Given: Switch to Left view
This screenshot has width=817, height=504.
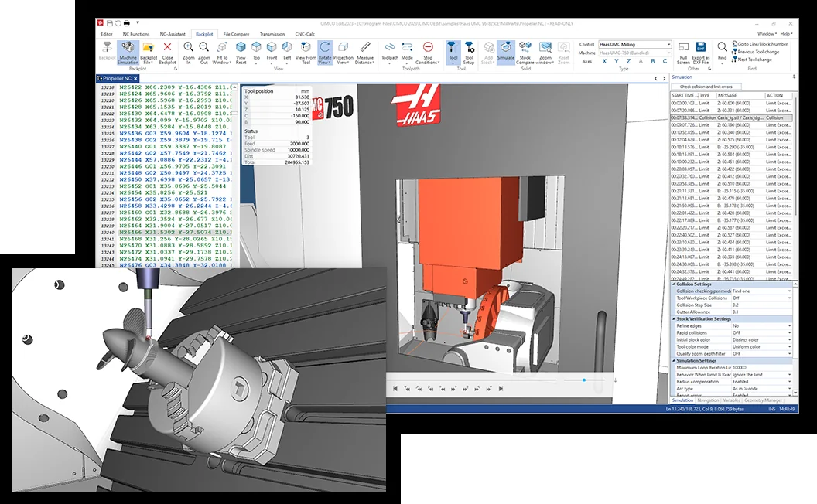Looking at the screenshot, I should [x=287, y=53].
